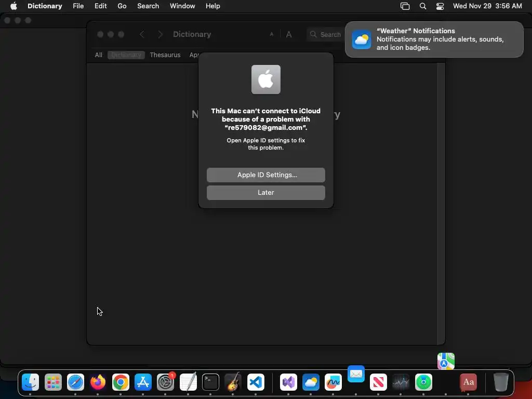Open the Go menu

pos(122,6)
